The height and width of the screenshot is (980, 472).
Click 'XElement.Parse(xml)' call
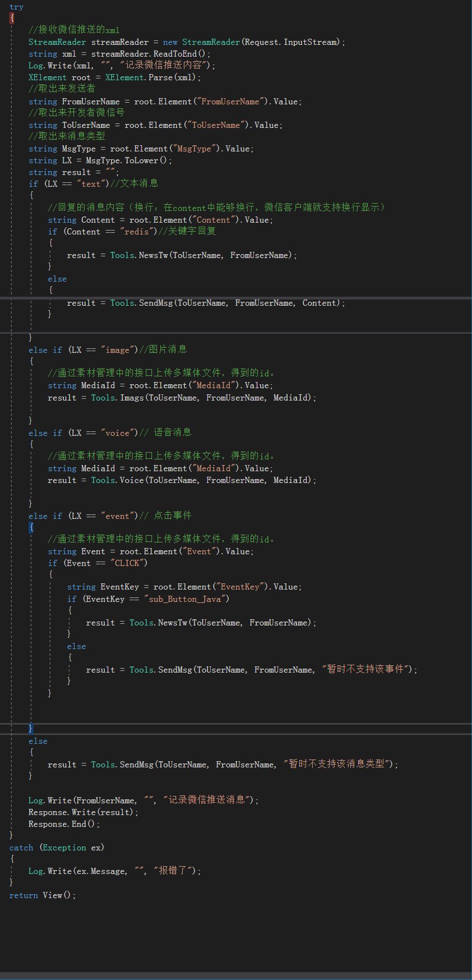point(151,77)
